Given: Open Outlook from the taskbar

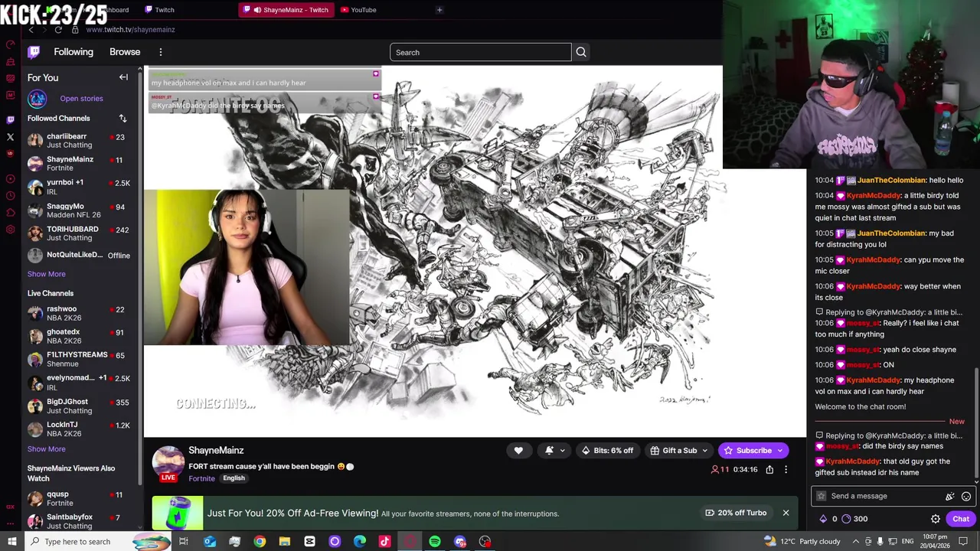Looking at the screenshot, I should coord(210,542).
